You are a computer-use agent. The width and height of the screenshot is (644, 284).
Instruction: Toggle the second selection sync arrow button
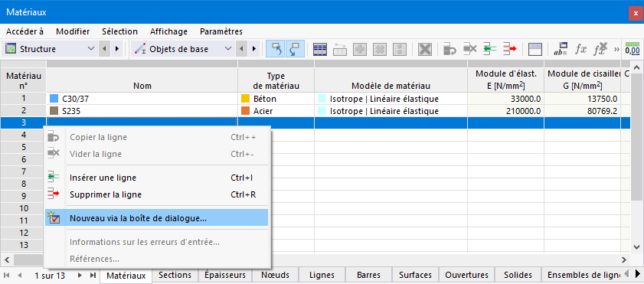pyautogui.click(x=295, y=49)
